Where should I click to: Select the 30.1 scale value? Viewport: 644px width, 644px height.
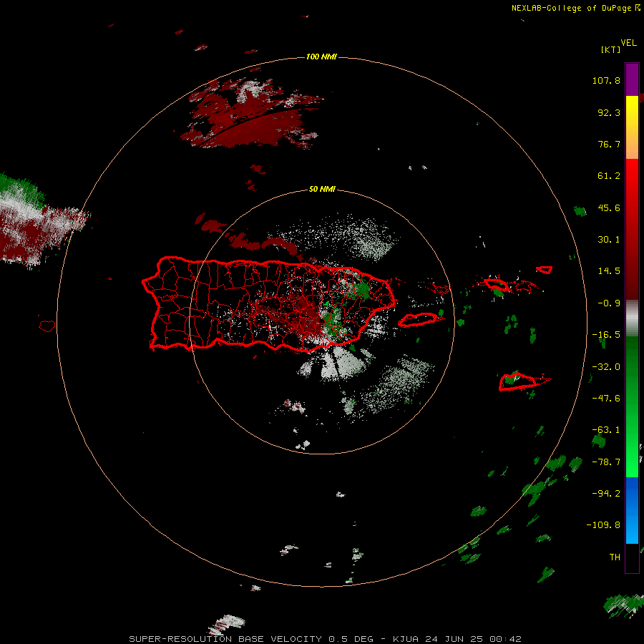point(609,240)
